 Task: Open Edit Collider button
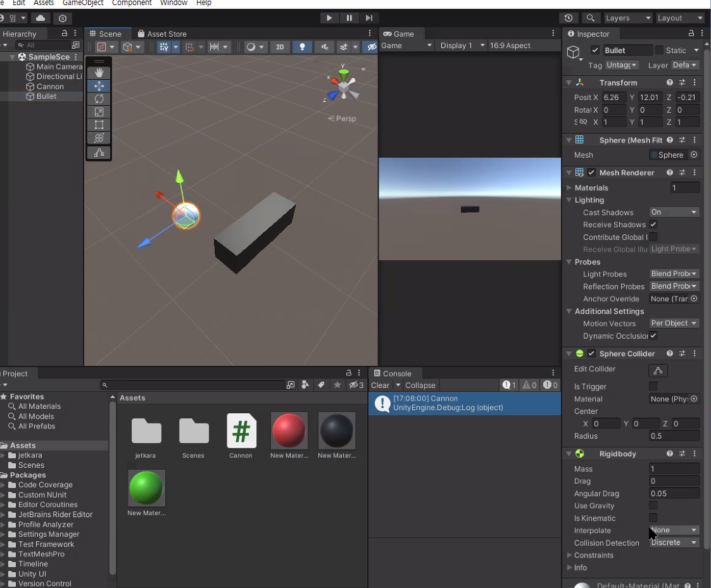click(x=658, y=370)
